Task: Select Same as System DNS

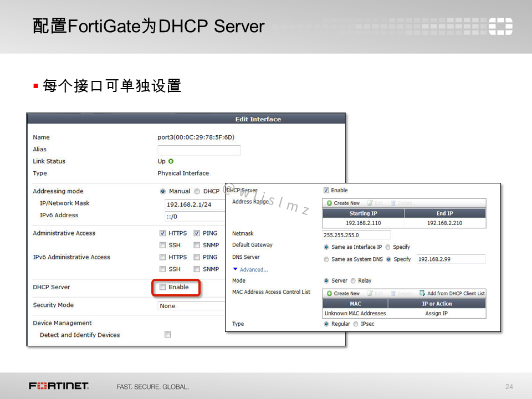Action: pyautogui.click(x=326, y=259)
